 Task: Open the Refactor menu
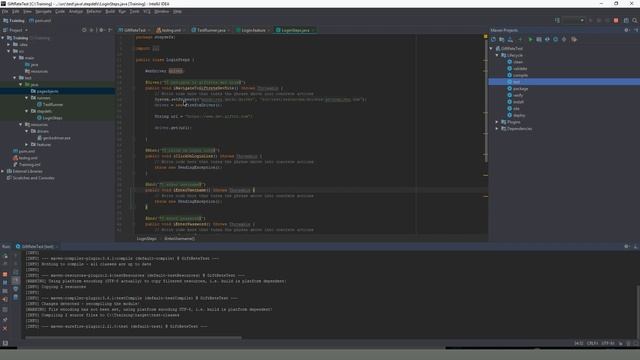pyautogui.click(x=93, y=11)
